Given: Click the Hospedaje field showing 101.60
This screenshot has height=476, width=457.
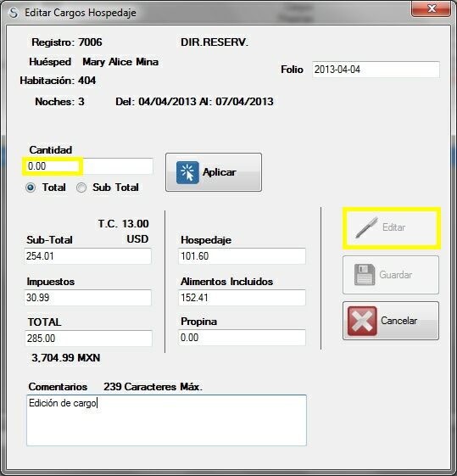Looking at the screenshot, I should [x=242, y=256].
